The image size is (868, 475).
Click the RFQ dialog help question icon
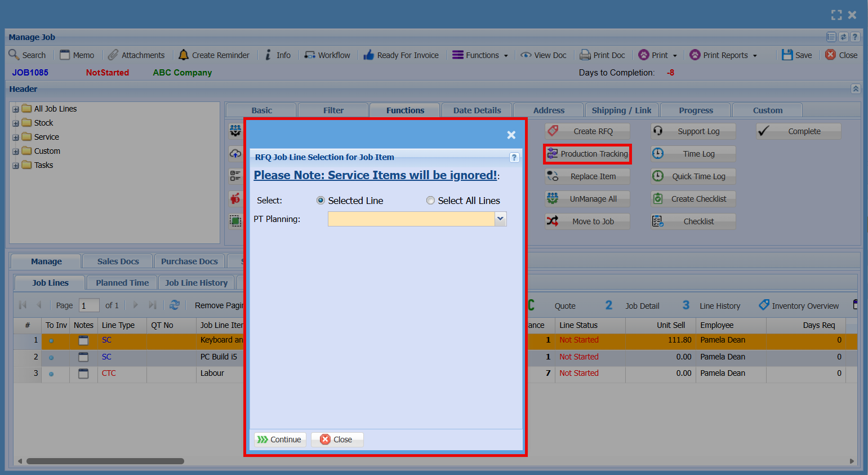coord(514,157)
